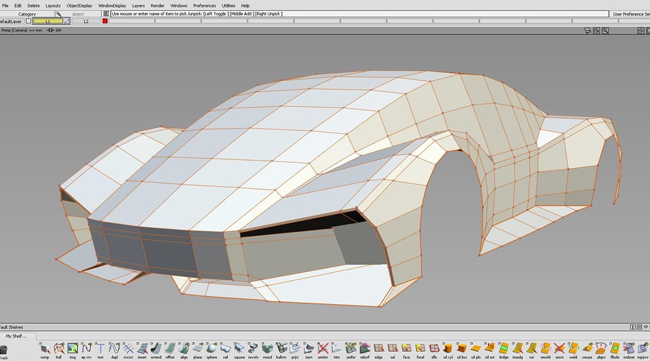Select the bridge tool on the shelf
Screen dimensions: 650x361
[504, 351]
